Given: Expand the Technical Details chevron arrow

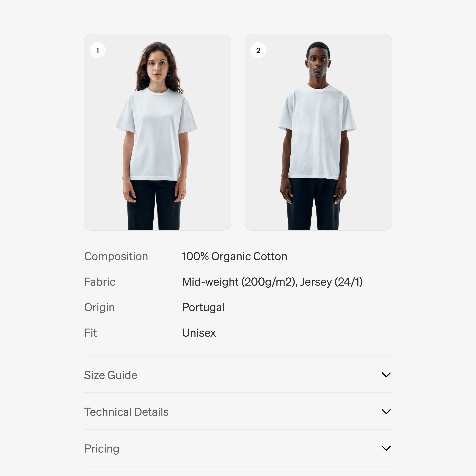Looking at the screenshot, I should coord(386,411).
